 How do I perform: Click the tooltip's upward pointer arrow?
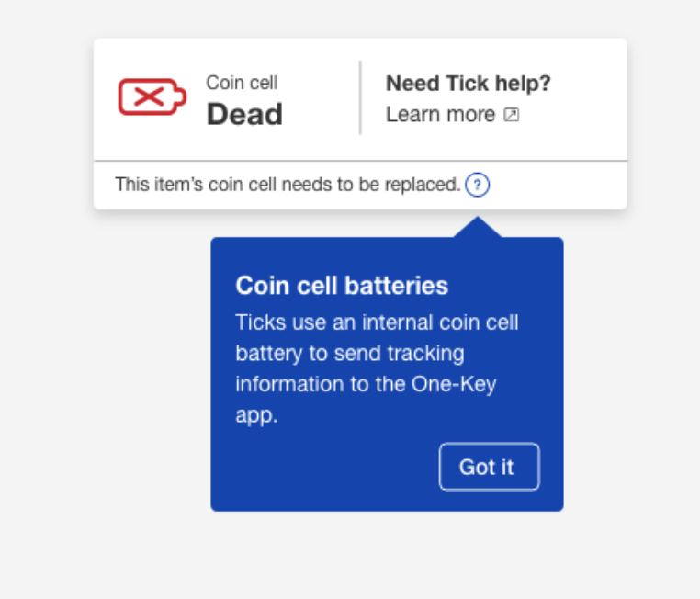pos(478,227)
